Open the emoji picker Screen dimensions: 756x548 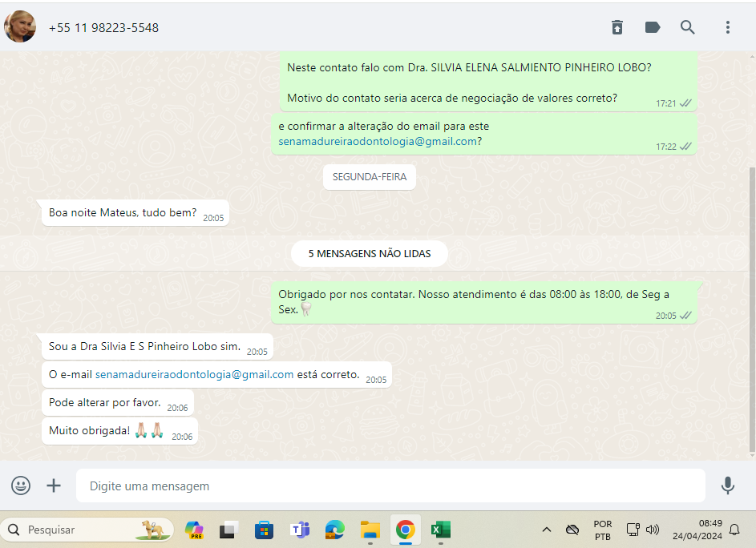click(21, 486)
